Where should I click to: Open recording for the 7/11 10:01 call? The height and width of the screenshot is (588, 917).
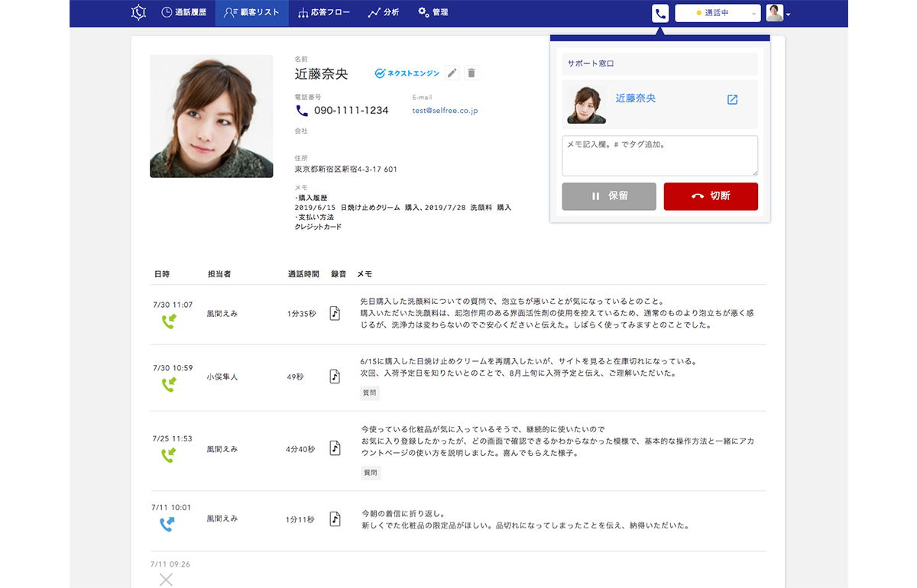pos(335,519)
